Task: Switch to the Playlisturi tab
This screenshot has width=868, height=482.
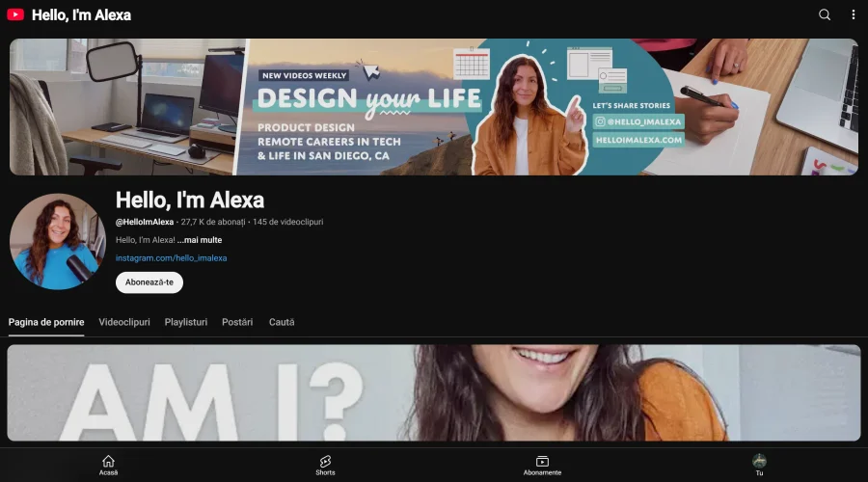Action: pyautogui.click(x=186, y=322)
